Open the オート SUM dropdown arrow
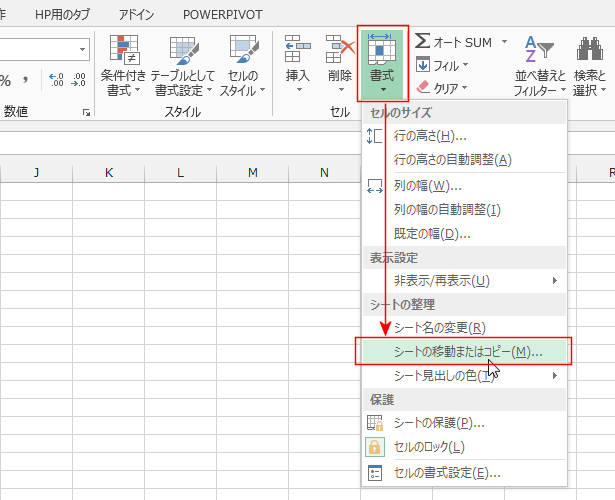 pyautogui.click(x=504, y=42)
